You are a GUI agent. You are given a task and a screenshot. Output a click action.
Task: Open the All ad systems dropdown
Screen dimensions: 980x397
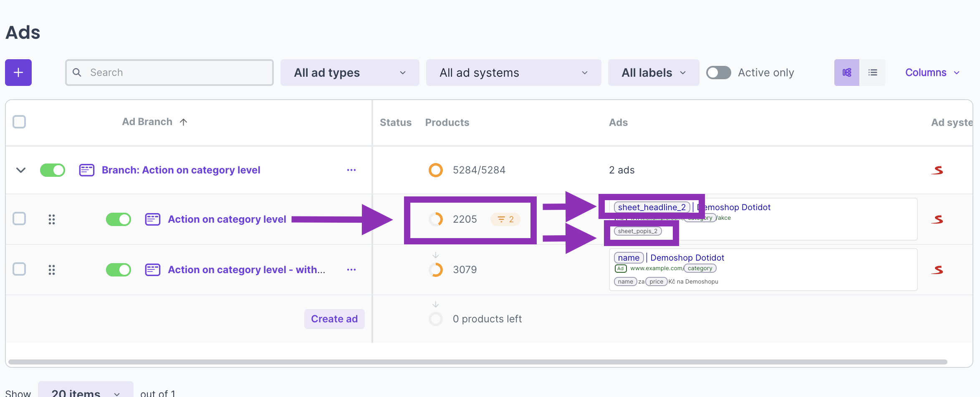tap(513, 73)
